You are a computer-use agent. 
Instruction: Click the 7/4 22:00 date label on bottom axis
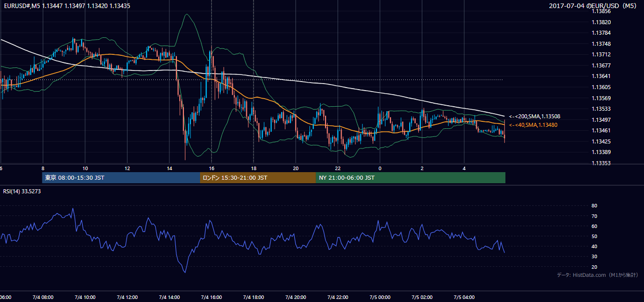pyautogui.click(x=338, y=297)
